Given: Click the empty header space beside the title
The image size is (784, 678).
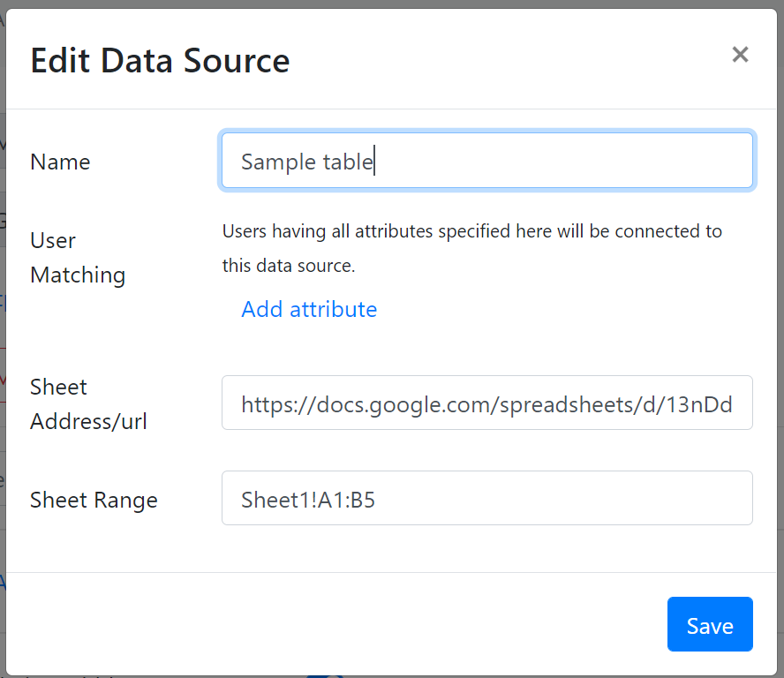Looking at the screenshot, I should point(510,60).
